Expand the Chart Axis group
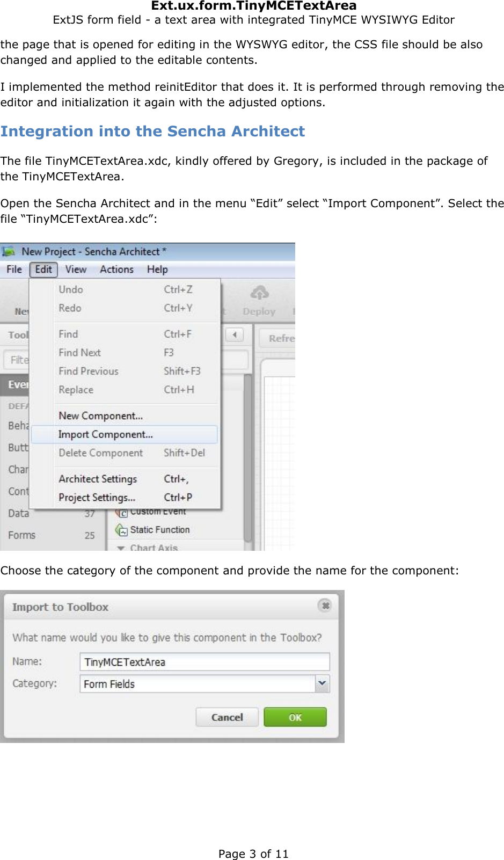This screenshot has width=504, height=860. [121, 548]
